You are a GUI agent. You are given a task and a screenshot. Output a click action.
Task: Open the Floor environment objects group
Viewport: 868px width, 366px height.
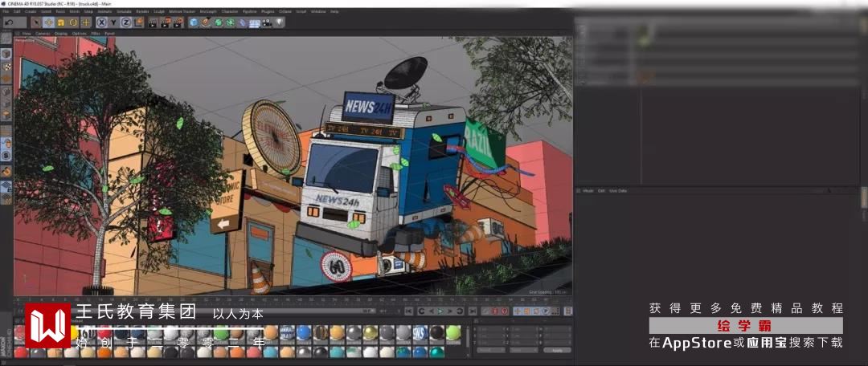click(255, 22)
